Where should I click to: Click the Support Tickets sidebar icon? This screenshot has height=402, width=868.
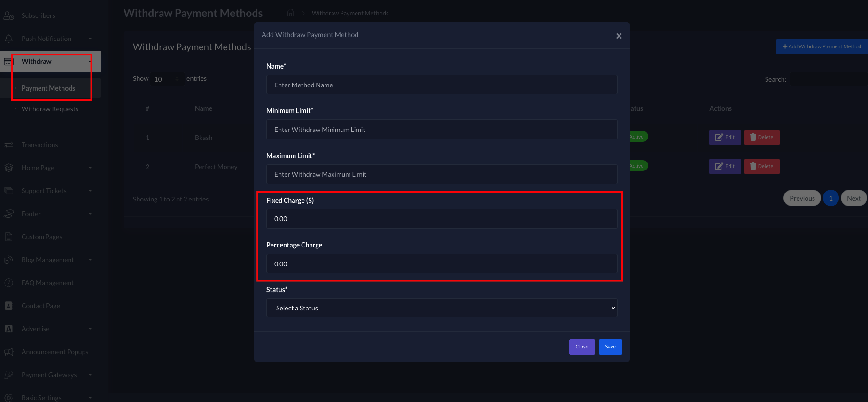click(x=9, y=191)
